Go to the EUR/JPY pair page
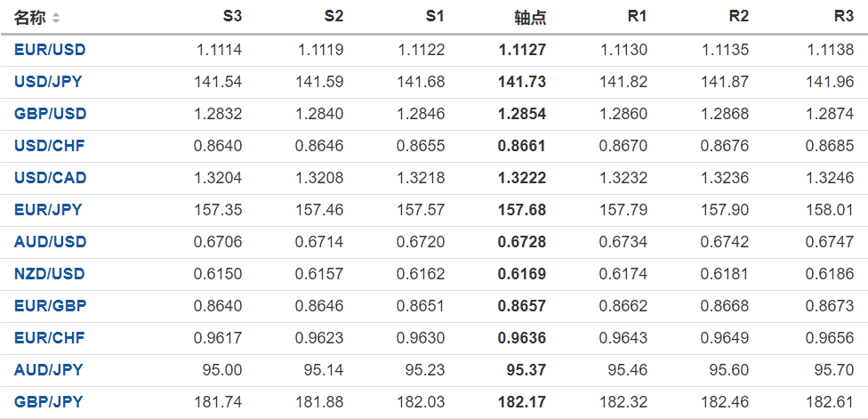This screenshot has width=868, height=419. click(48, 210)
